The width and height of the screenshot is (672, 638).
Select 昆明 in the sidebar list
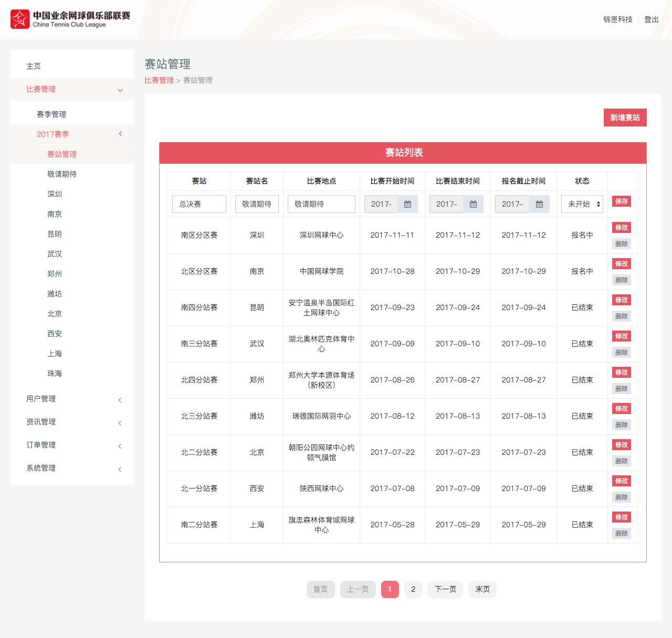click(55, 234)
